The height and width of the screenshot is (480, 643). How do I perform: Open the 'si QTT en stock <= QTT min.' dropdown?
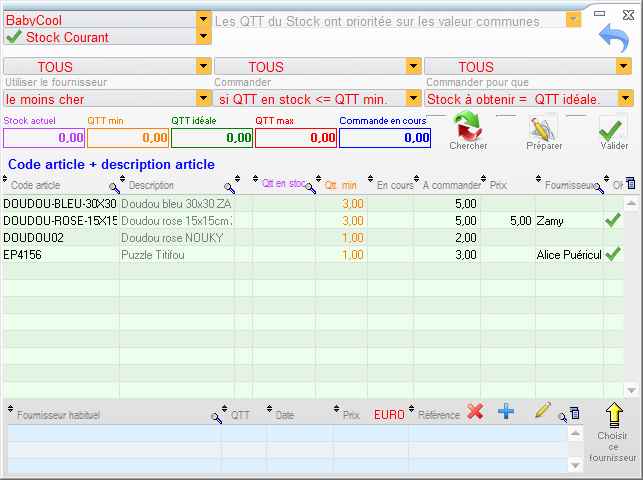[x=413, y=98]
